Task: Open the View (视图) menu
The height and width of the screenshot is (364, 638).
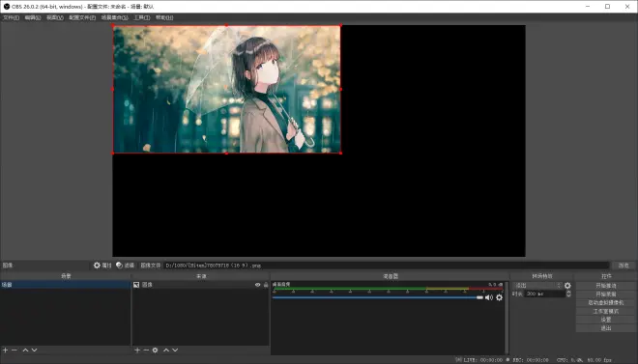Action: click(x=54, y=17)
